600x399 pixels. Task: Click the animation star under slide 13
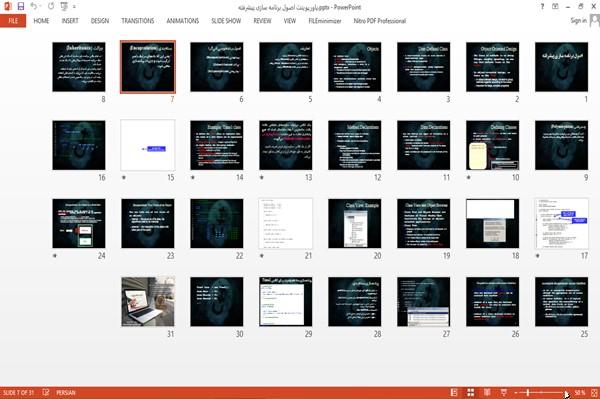[x=262, y=178]
